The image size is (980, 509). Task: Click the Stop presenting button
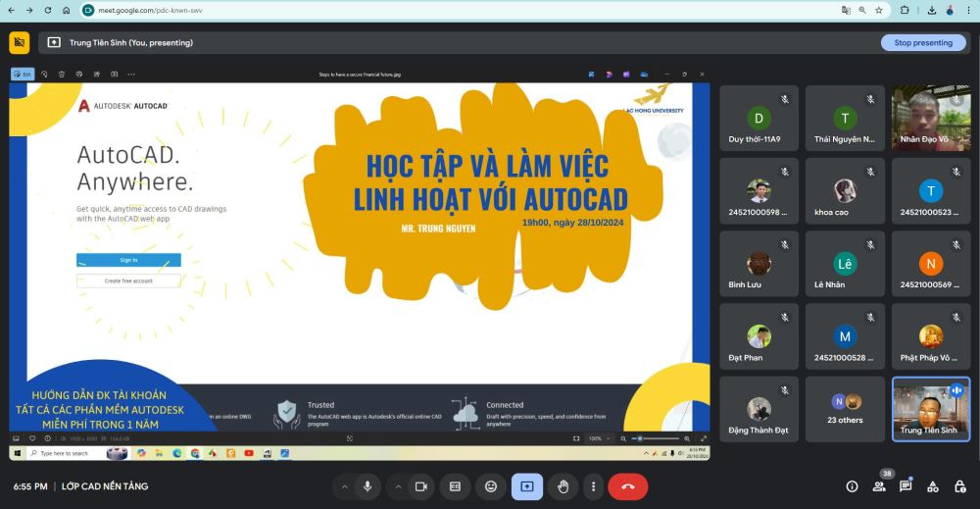pyautogui.click(x=922, y=43)
